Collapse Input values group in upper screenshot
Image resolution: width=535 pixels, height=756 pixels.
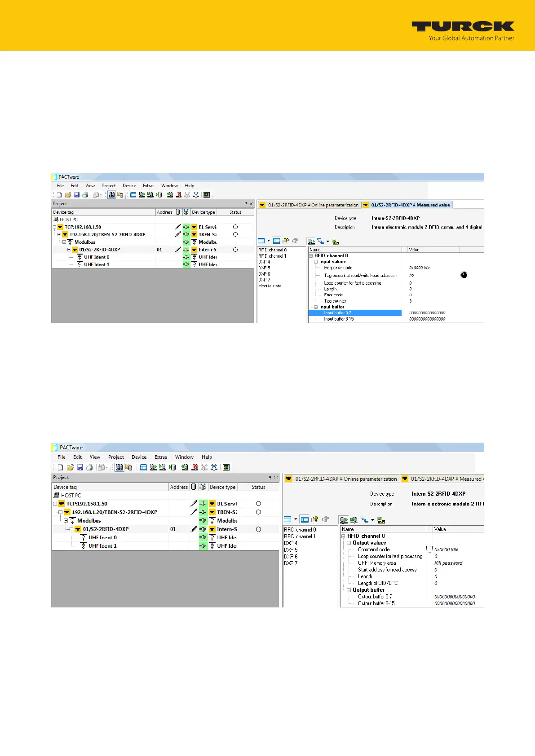[316, 262]
